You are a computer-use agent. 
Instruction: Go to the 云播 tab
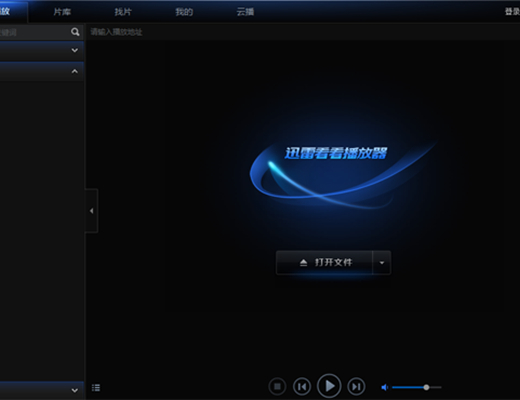click(245, 12)
